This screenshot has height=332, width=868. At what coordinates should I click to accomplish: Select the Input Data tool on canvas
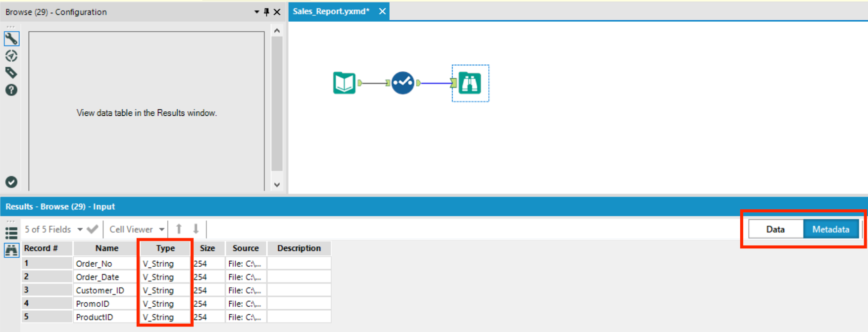pyautogui.click(x=344, y=83)
